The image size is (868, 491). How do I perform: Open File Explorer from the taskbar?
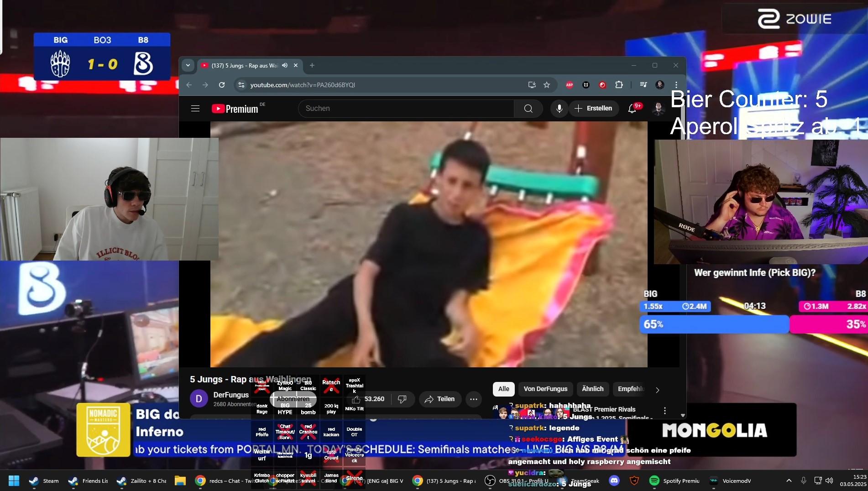[180, 481]
